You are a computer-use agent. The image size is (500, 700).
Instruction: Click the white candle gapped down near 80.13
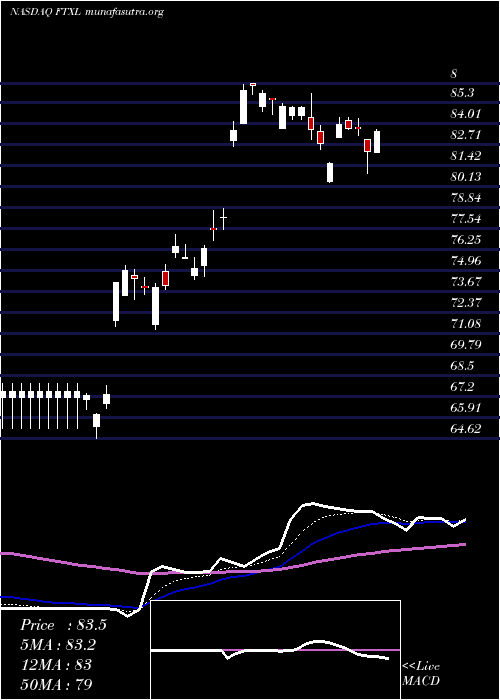pos(330,173)
